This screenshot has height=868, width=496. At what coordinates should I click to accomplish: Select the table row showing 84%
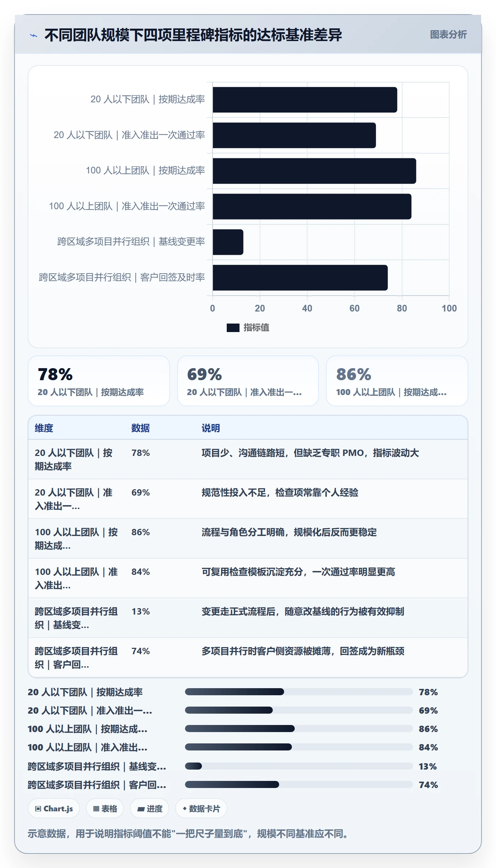[248, 578]
